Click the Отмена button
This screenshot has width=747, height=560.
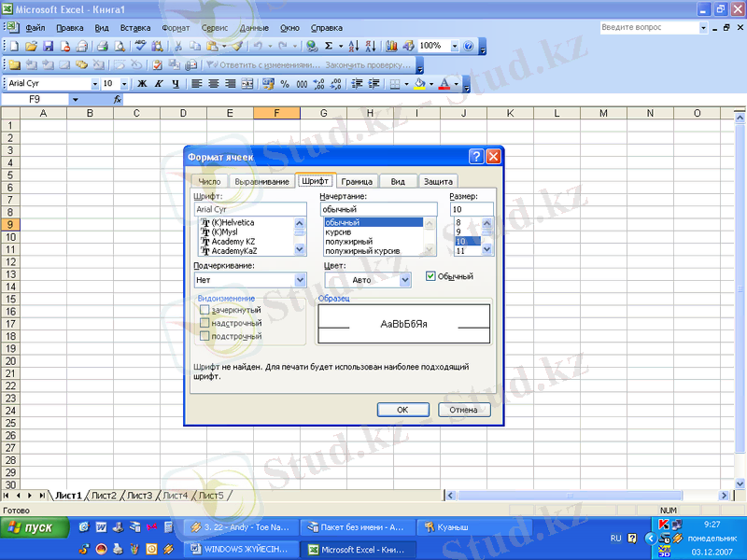pyautogui.click(x=463, y=410)
